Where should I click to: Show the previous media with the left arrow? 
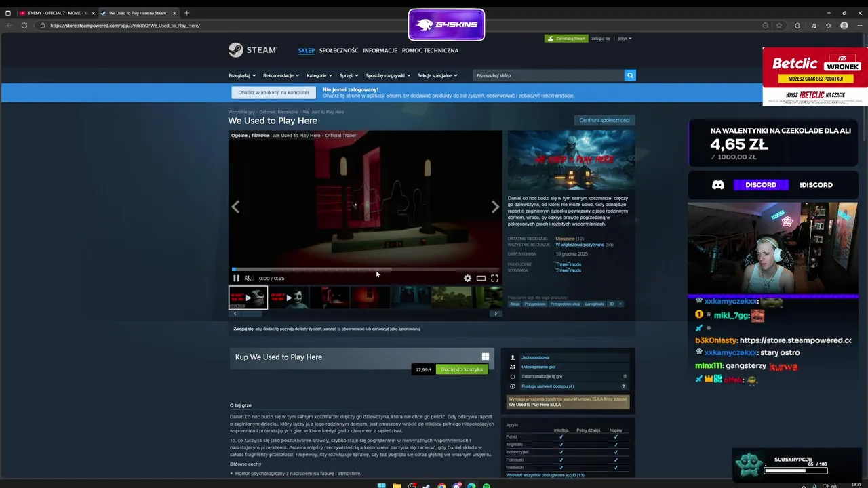[x=235, y=207]
